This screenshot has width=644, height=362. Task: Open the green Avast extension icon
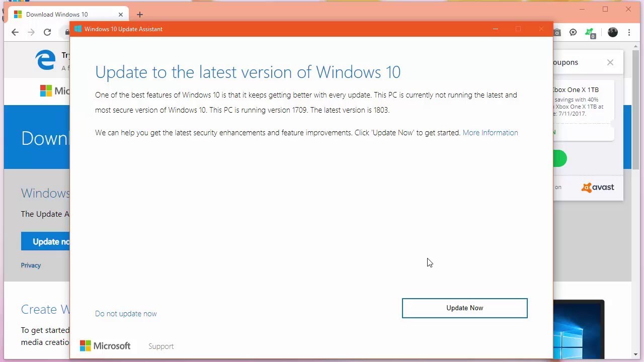click(x=590, y=33)
